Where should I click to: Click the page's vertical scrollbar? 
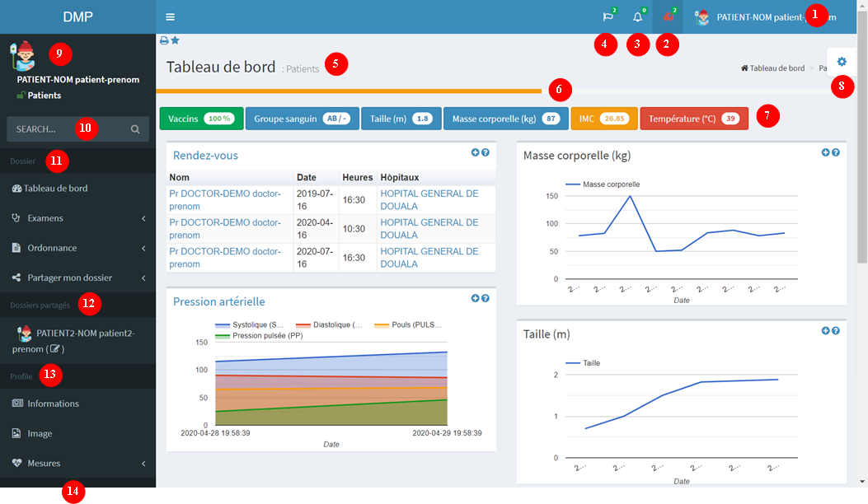pos(862,138)
